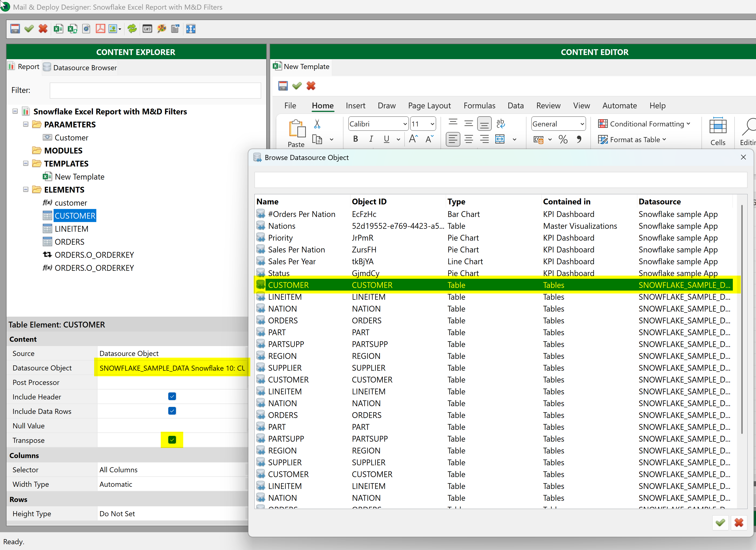Image resolution: width=756 pixels, height=550 pixels.
Task: Save template using Content Editor disk icon
Action: click(283, 86)
